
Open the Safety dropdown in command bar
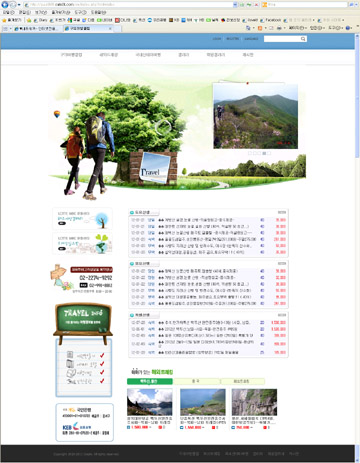pyautogui.click(x=318, y=28)
